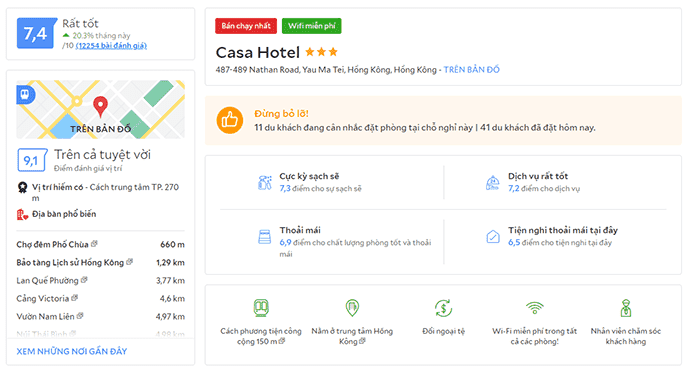Click the service bell icon

[492, 183]
